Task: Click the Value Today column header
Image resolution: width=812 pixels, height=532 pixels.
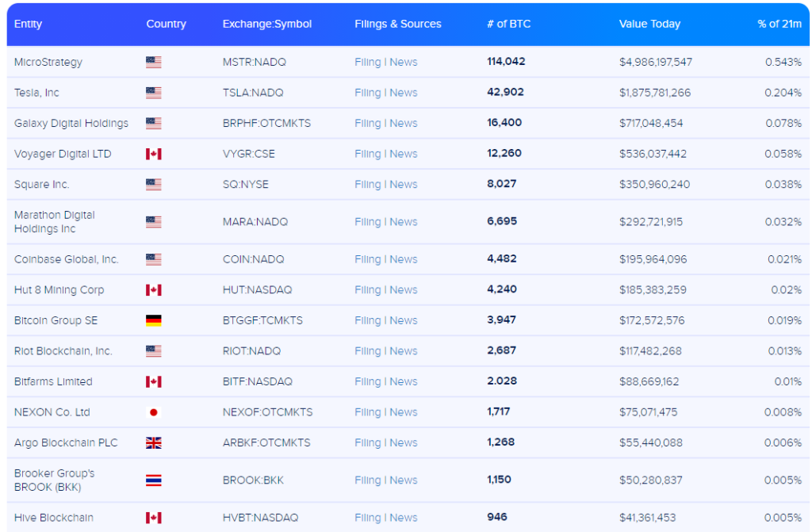Action: 649,24
